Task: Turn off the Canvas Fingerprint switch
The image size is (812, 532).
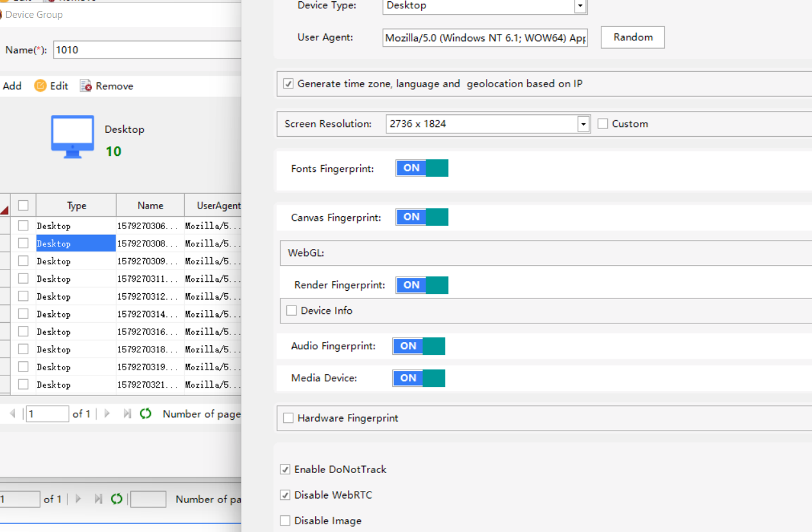Action: coord(422,217)
